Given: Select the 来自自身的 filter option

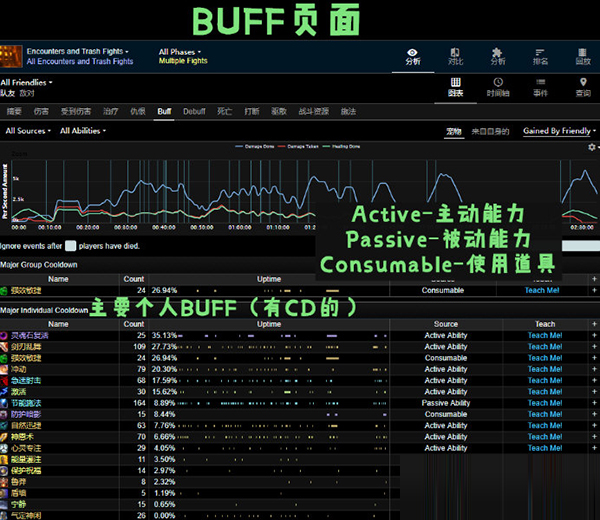Looking at the screenshot, I should tap(491, 131).
